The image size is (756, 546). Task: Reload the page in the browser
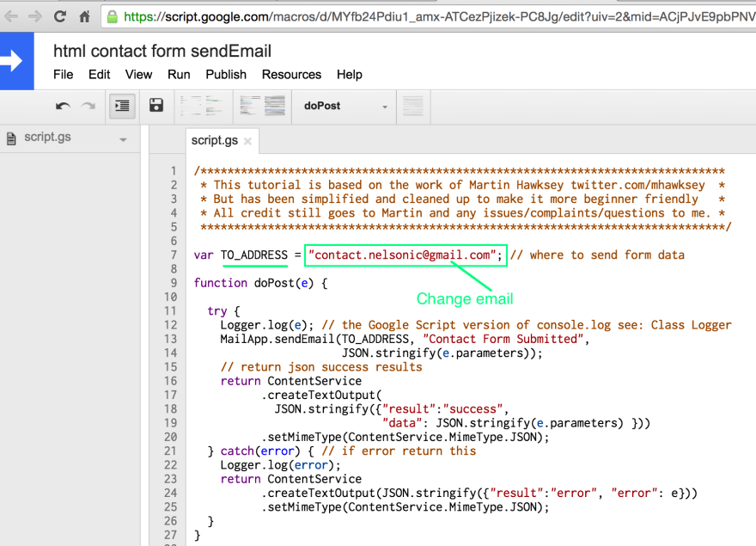point(60,17)
